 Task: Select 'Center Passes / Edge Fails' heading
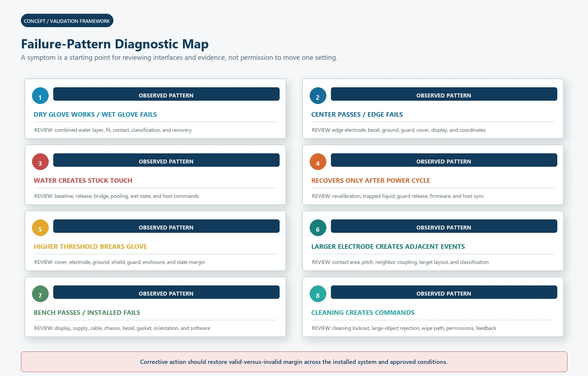point(357,114)
